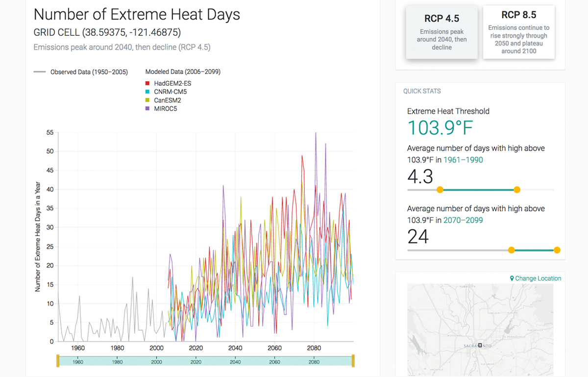588x377 pixels.
Task: Click the cyan CNRM-CM5 legend square
Action: click(x=147, y=92)
